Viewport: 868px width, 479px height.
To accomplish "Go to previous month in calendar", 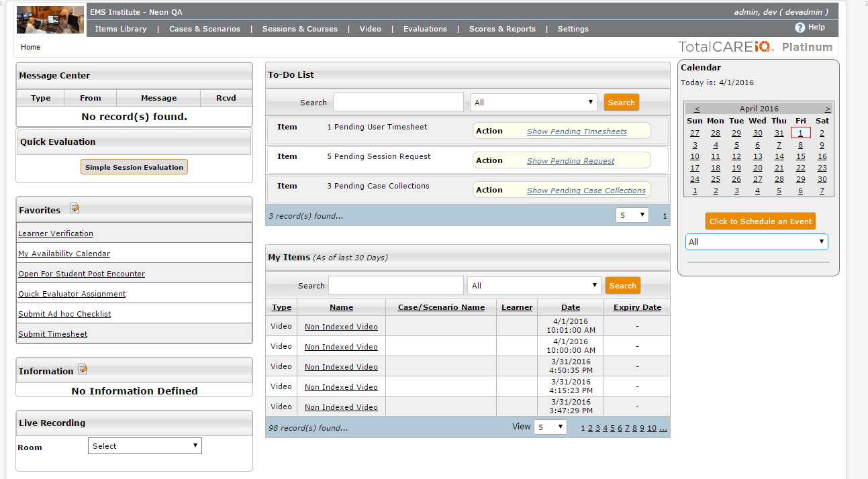I will (697, 109).
